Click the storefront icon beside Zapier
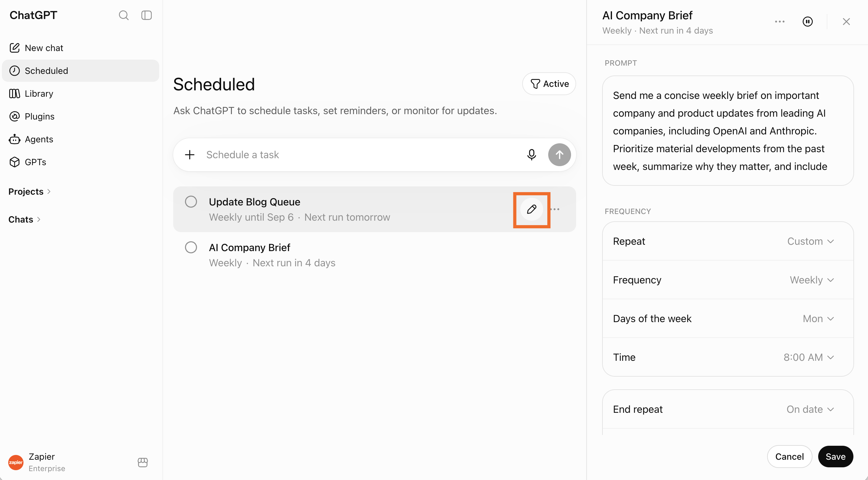 point(143,462)
